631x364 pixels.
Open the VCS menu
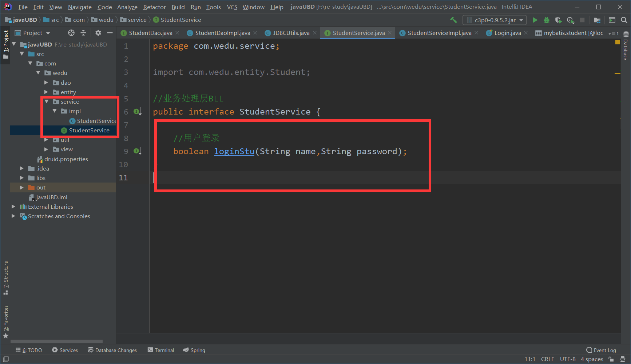point(232,7)
